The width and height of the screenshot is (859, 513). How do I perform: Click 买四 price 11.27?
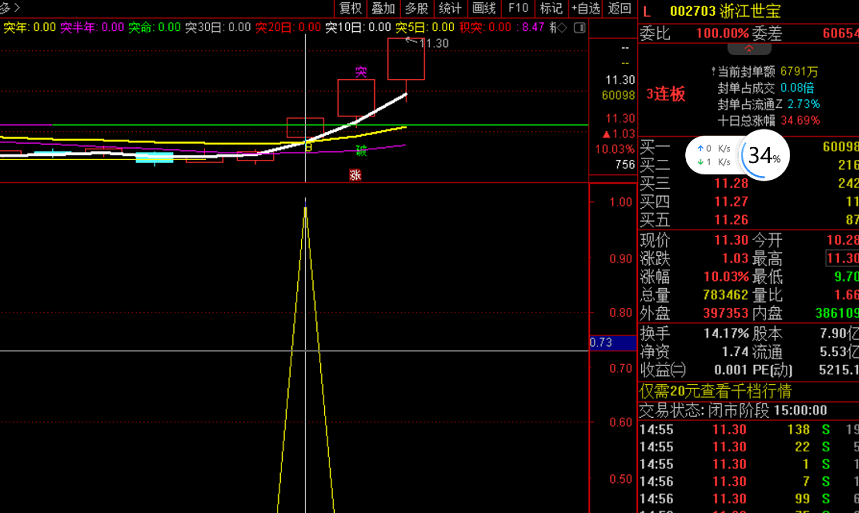731,202
